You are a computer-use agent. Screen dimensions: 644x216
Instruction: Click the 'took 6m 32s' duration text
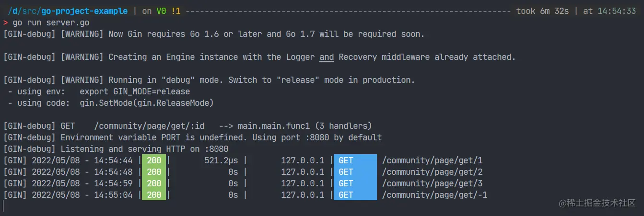[542, 11]
